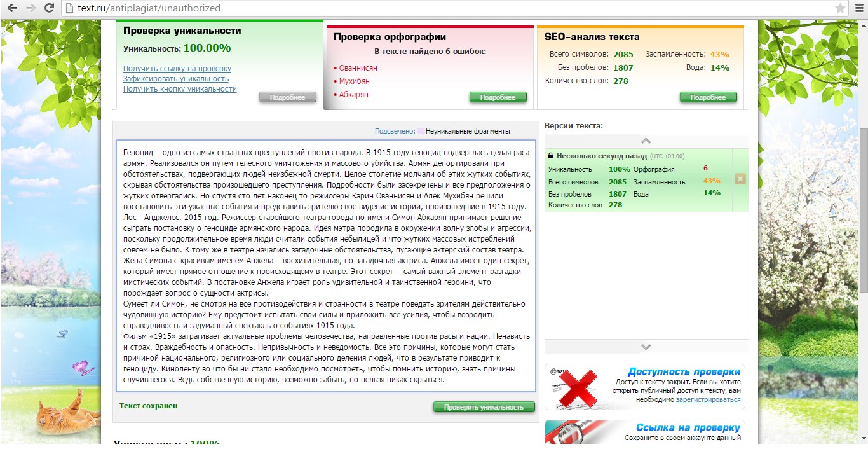Bookmark the page with the star icon
Image resolution: width=868 pixels, height=463 pixels.
coord(840,8)
